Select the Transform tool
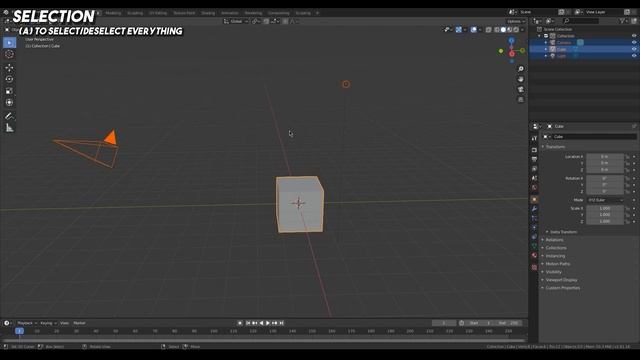 9,102
